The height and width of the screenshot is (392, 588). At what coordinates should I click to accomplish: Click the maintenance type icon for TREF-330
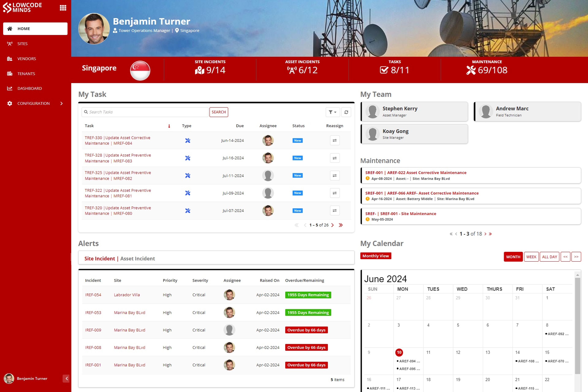(187, 141)
